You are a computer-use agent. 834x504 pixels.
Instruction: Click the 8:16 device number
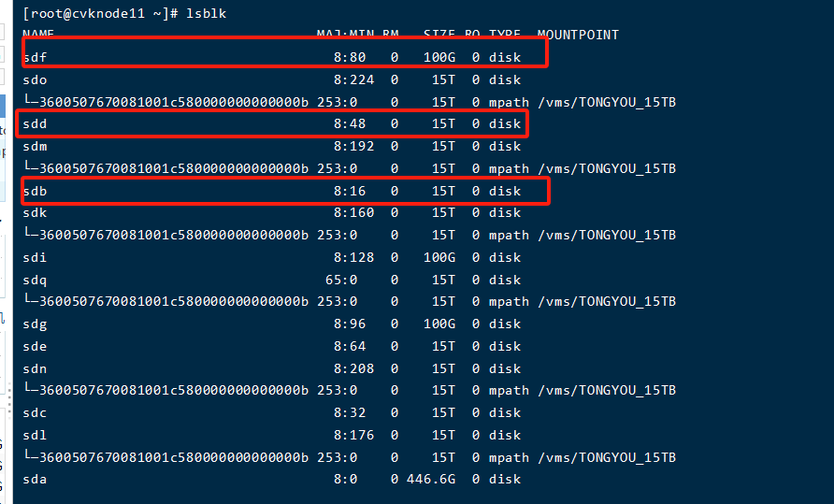350,191
